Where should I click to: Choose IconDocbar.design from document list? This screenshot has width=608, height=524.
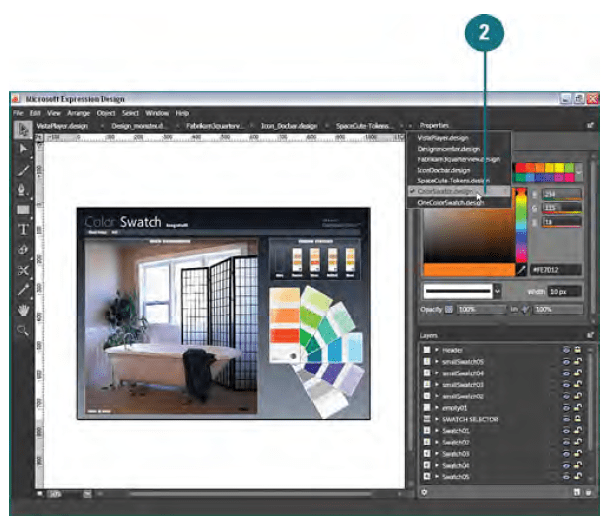point(444,170)
